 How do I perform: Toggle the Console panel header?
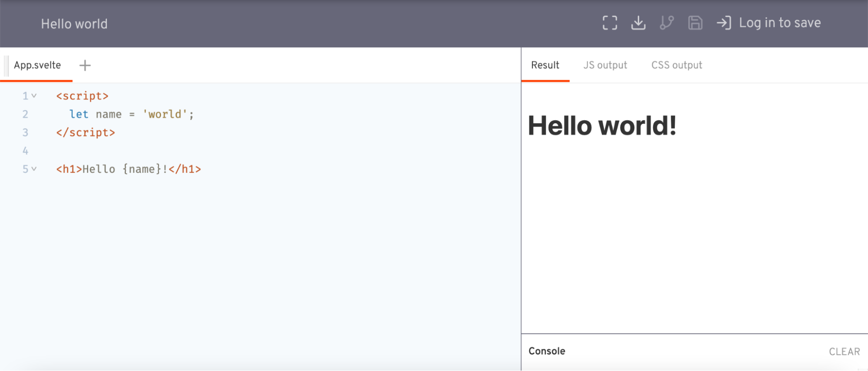coord(547,351)
